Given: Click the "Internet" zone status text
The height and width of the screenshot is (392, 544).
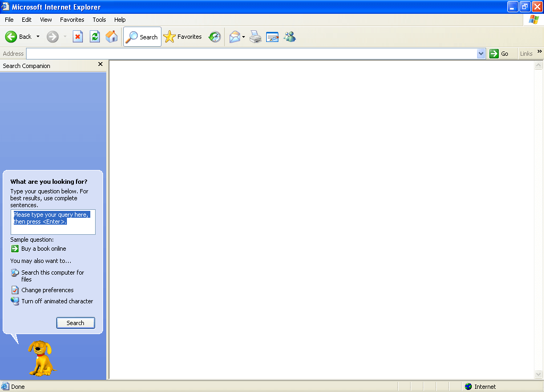Looking at the screenshot, I should coord(485,387).
